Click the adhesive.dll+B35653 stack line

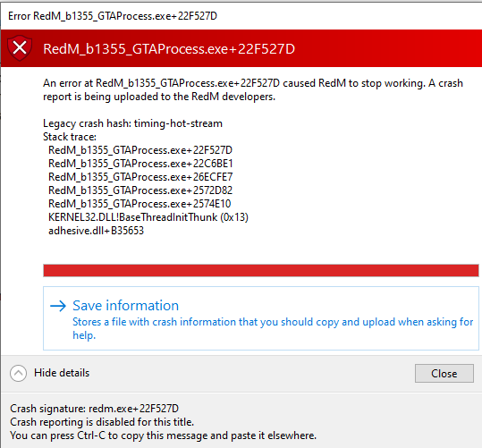pos(96,231)
